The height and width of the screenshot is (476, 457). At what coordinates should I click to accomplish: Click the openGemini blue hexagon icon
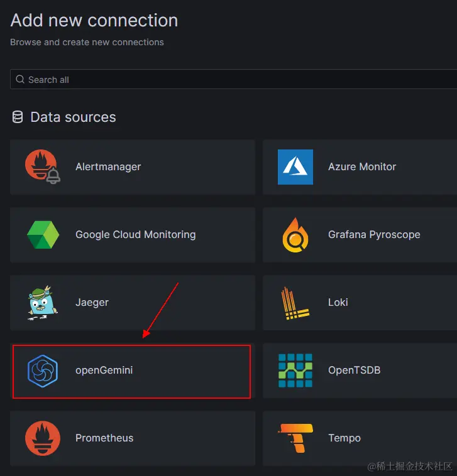[x=43, y=371]
